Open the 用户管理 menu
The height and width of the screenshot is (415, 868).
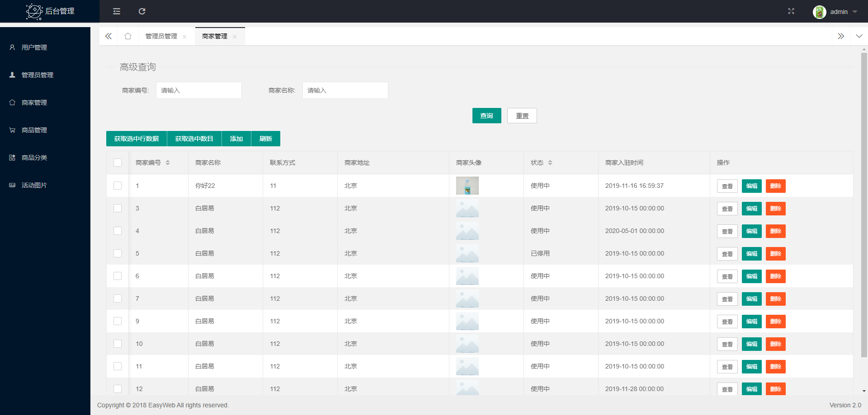click(45, 47)
